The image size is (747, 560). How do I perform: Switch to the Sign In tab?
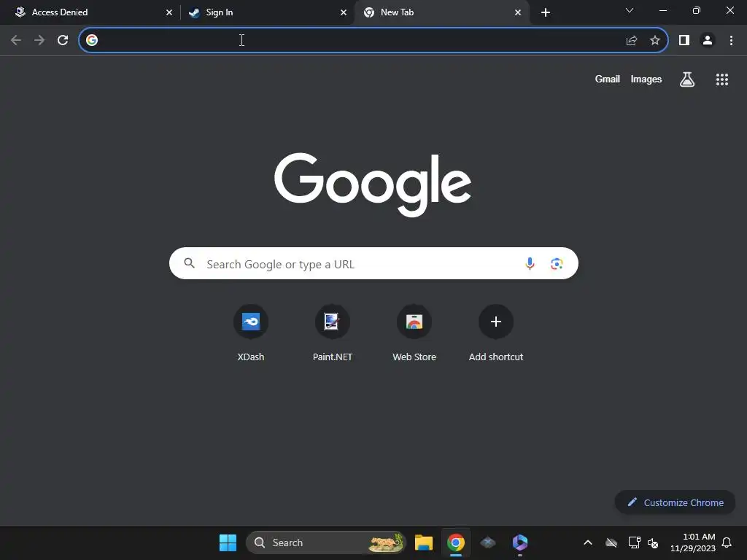click(267, 12)
